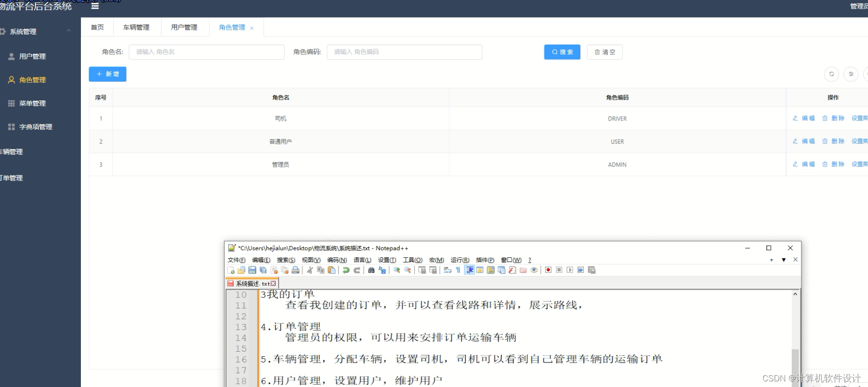Close the 角色管理 tab via its x
The width and height of the screenshot is (868, 387).
252,28
